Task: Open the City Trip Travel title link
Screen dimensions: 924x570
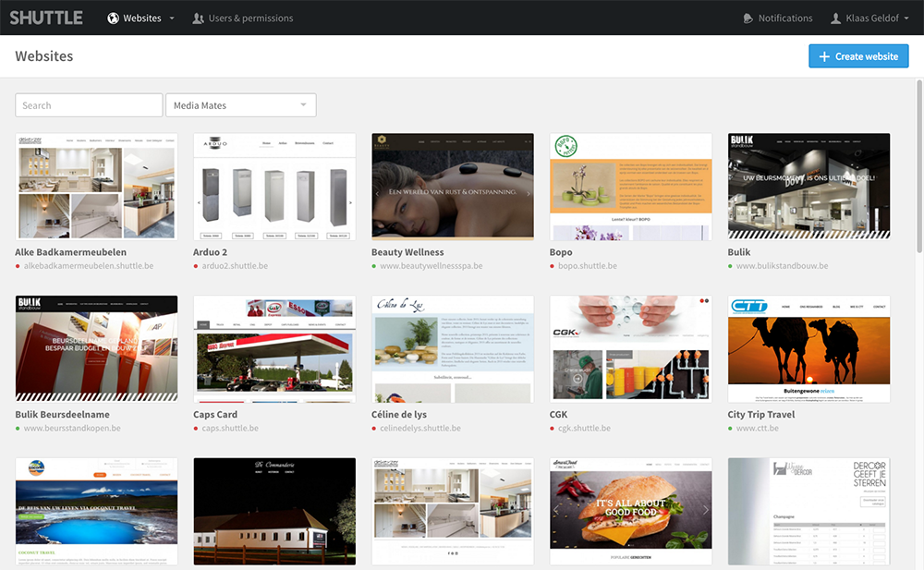Action: [x=761, y=415]
